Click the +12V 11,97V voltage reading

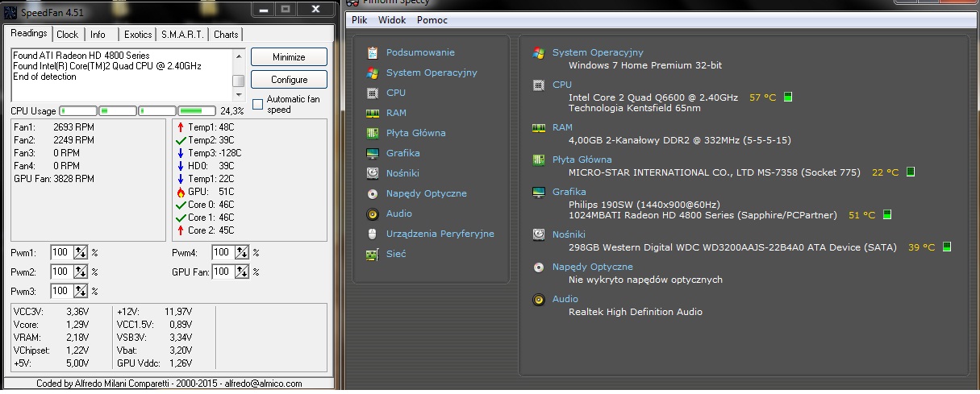[154, 310]
